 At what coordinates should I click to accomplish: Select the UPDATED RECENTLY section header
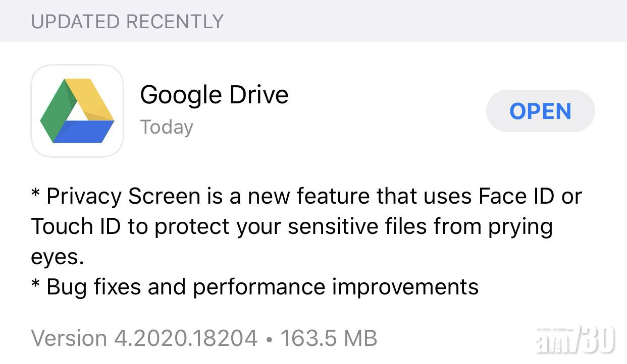[x=126, y=21]
